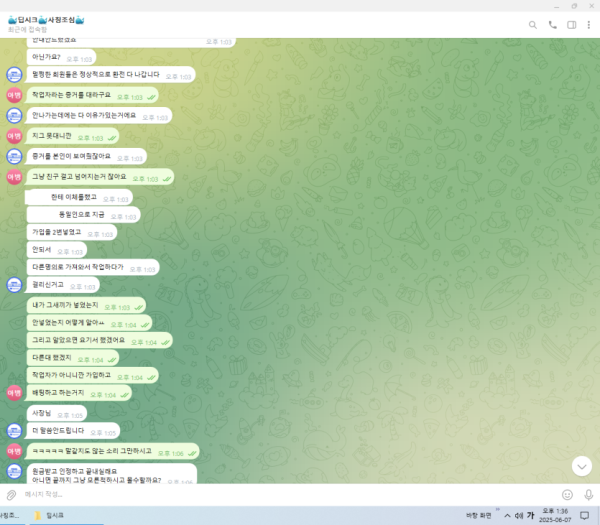This screenshot has height=525, width=600.
Task: Select message 내가 그새끼가 넣었는지
Action: (x=86, y=305)
